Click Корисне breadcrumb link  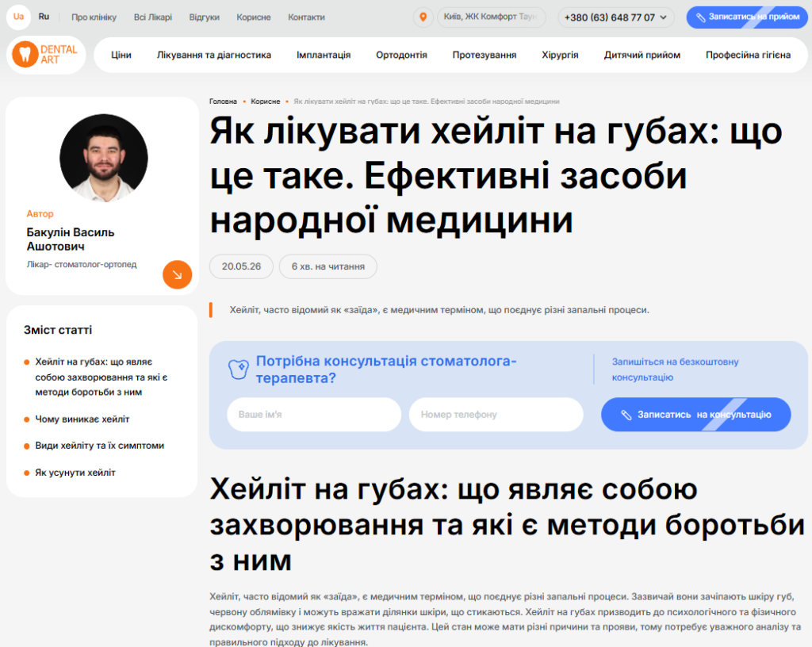tap(265, 101)
